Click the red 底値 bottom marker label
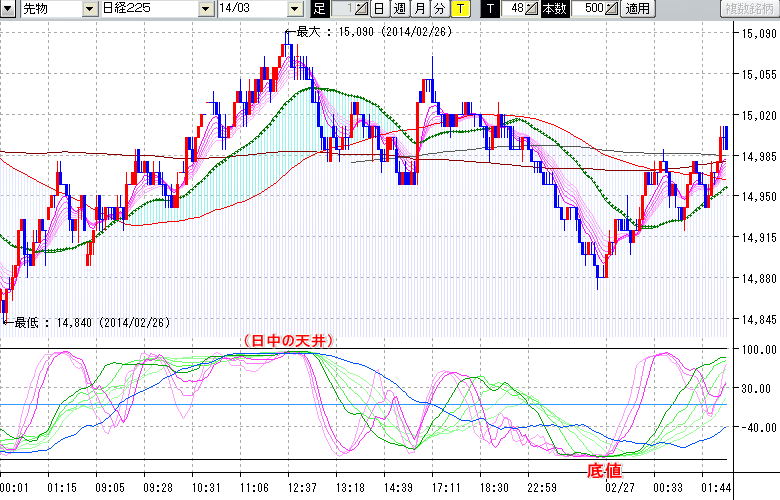The image size is (780, 500). coord(604,470)
